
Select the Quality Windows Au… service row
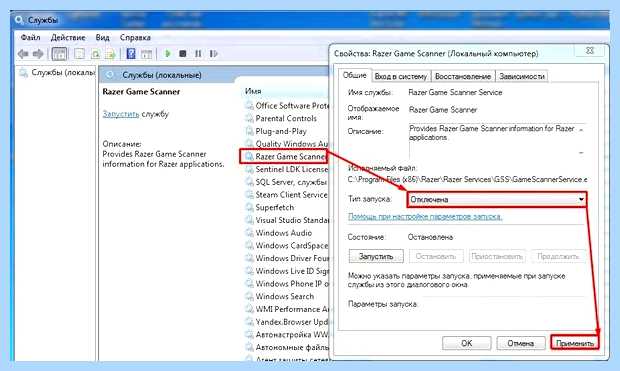(x=286, y=144)
